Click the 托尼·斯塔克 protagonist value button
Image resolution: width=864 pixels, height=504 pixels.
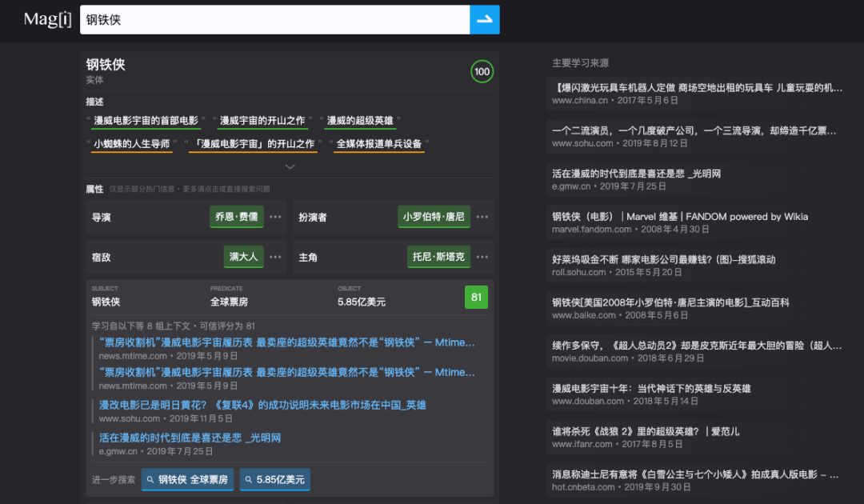[x=438, y=257]
